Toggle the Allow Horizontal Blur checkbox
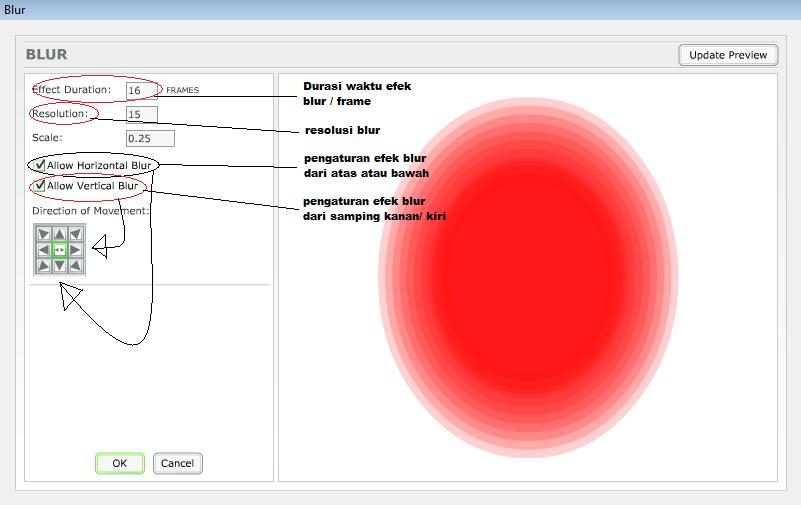This screenshot has width=801, height=508. coord(39,165)
